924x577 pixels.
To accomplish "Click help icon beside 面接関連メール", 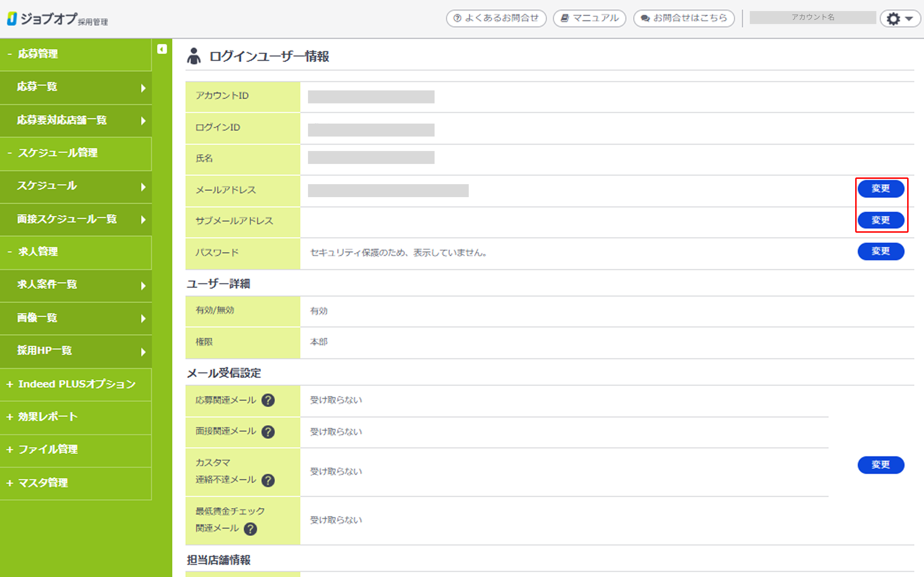I will 268,432.
